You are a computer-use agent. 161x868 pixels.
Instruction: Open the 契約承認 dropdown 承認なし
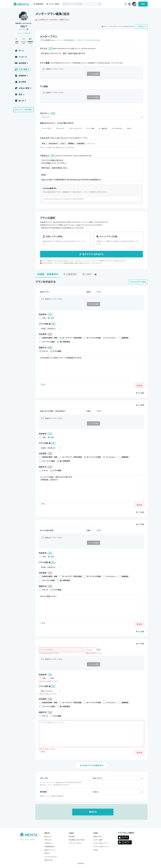click(x=118, y=792)
